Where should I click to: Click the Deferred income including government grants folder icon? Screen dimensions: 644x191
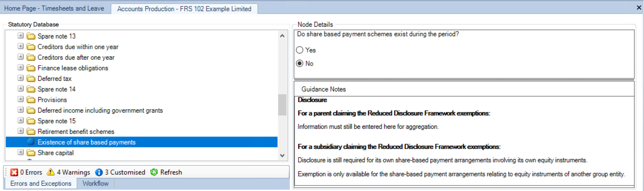coord(31,111)
